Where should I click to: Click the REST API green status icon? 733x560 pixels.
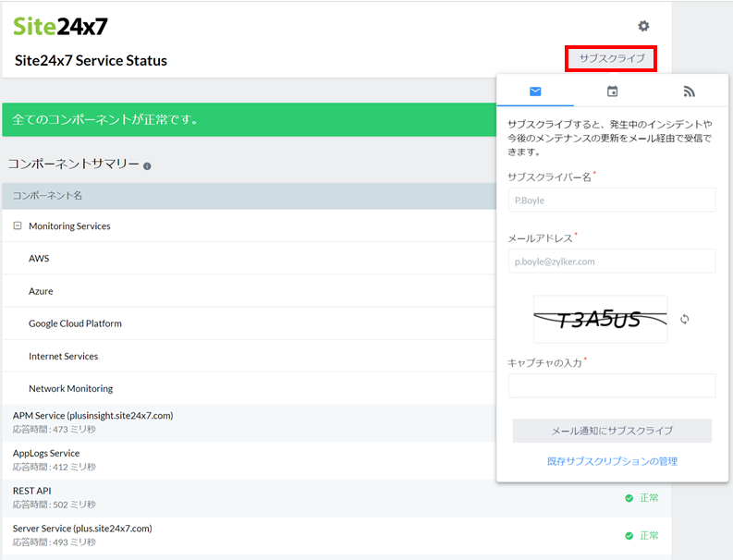point(629,498)
